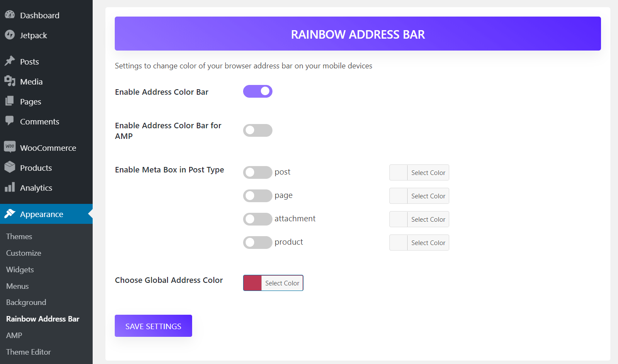Image resolution: width=618 pixels, height=364 pixels.
Task: Disable the Enable Address Color Bar toggle
Action: tap(258, 91)
